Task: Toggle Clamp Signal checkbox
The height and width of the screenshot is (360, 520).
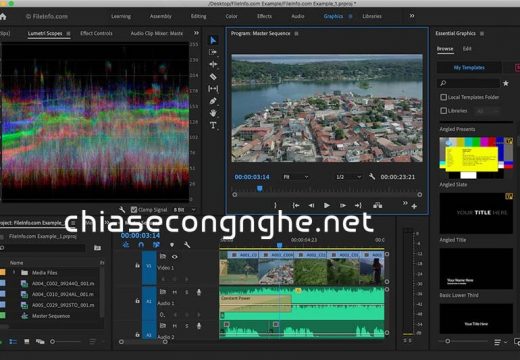Action: pos(134,210)
